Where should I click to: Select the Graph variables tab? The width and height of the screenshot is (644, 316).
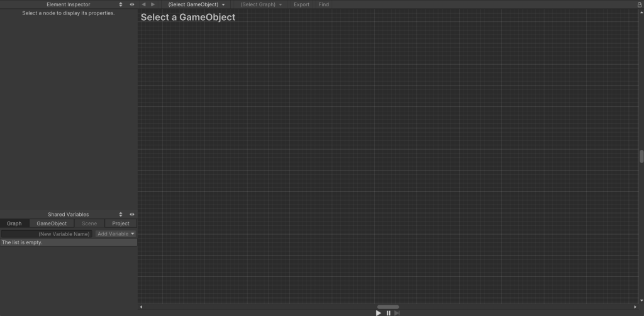click(x=14, y=223)
